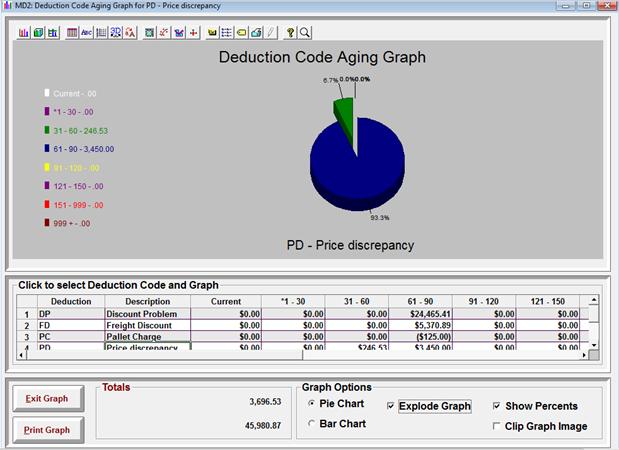Click the Deduction Code Aging Graph title
The height and width of the screenshot is (450, 619).
[x=322, y=57]
